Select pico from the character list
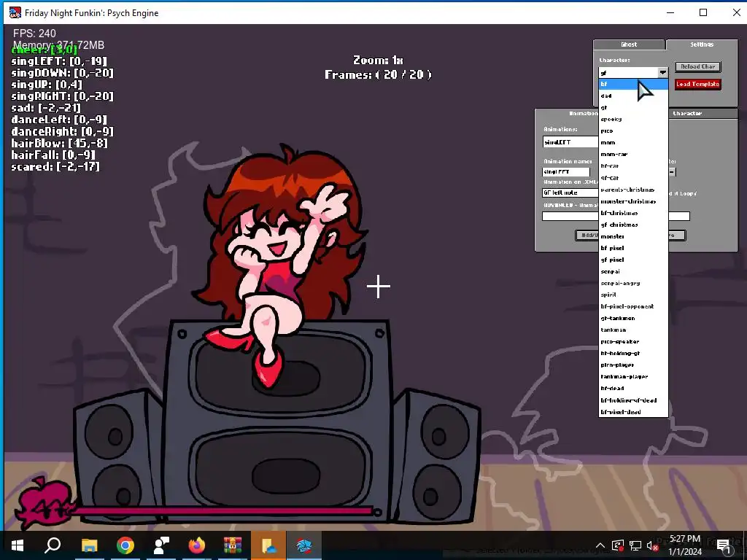 click(x=633, y=131)
